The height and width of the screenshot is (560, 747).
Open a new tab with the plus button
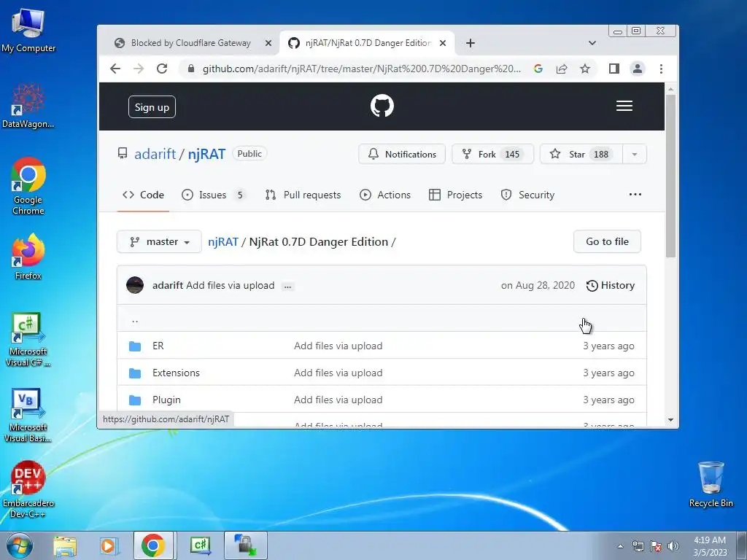[471, 43]
